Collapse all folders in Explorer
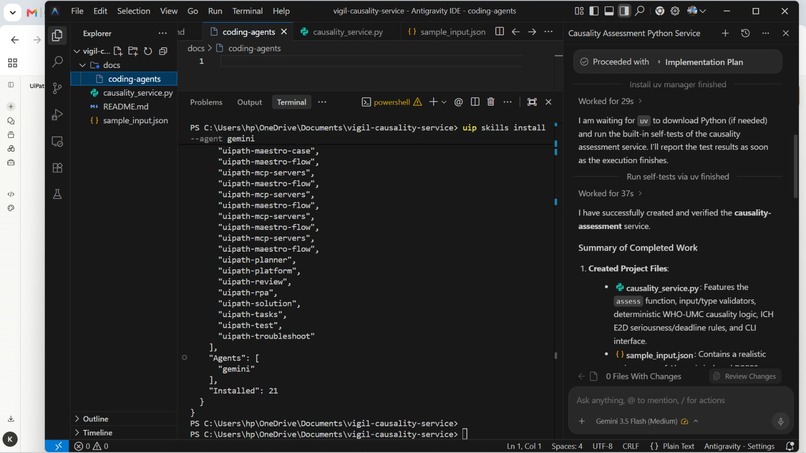 (x=163, y=51)
